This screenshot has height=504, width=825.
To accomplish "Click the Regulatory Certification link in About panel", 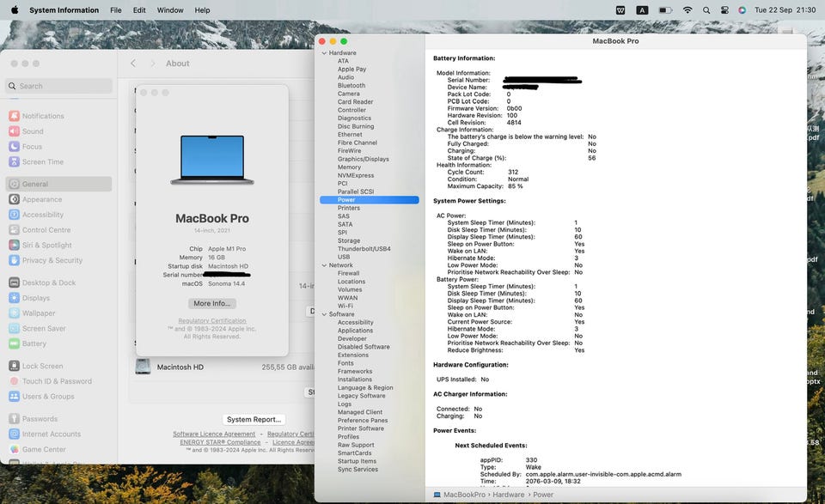I will [x=212, y=320].
